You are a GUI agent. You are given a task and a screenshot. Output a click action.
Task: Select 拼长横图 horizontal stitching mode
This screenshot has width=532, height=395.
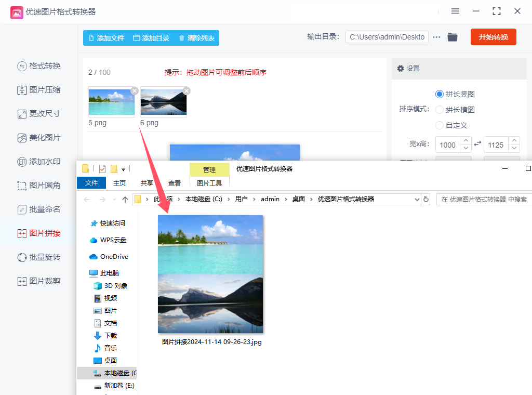click(455, 110)
